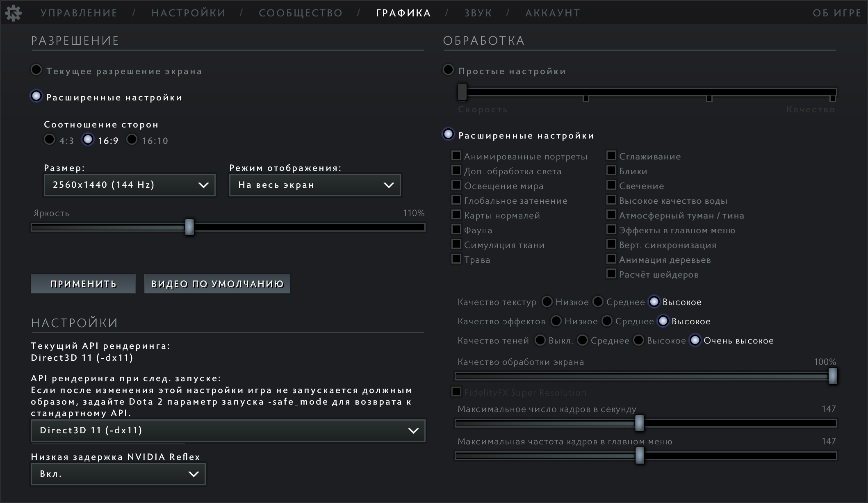Select the 4:3 aspect ratio
The image size is (868, 503).
[50, 140]
